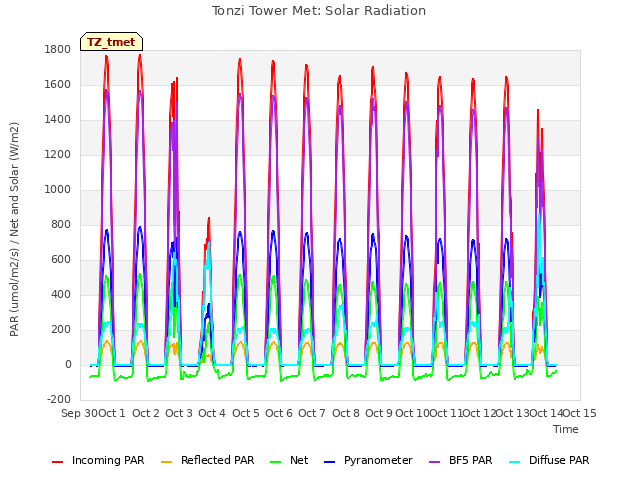The width and height of the screenshot is (640, 480).
Task: Click the chart title Tonzi Tower Met
Action: [x=319, y=10]
